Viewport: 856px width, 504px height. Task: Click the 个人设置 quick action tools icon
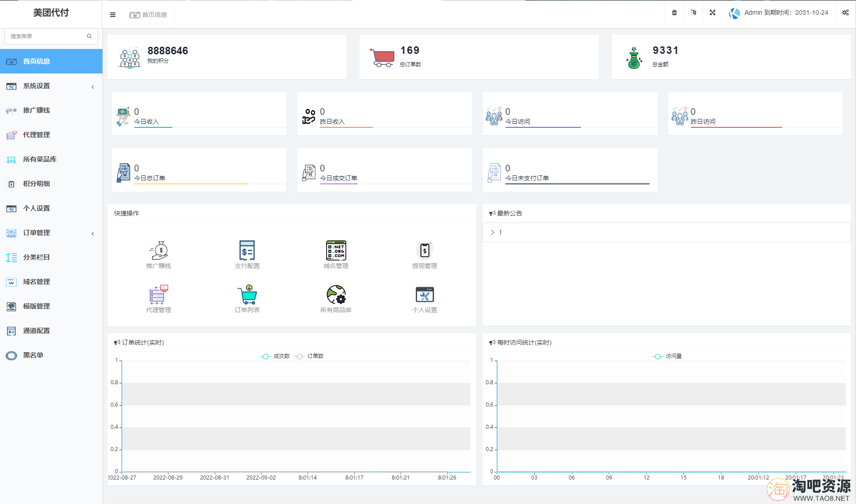tap(425, 295)
